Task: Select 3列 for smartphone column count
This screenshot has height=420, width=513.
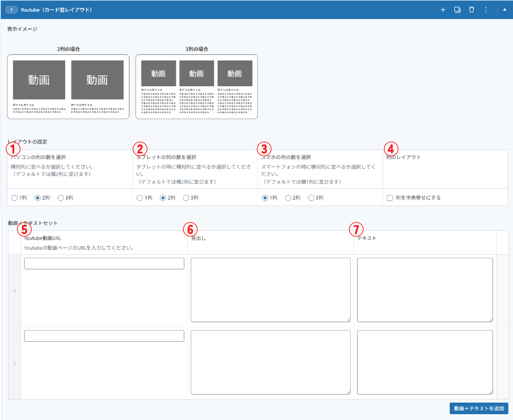Action: point(311,198)
